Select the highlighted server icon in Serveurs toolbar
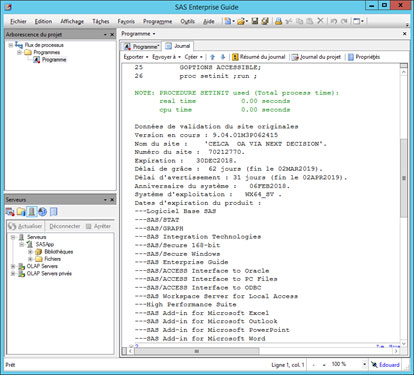 click(x=32, y=212)
